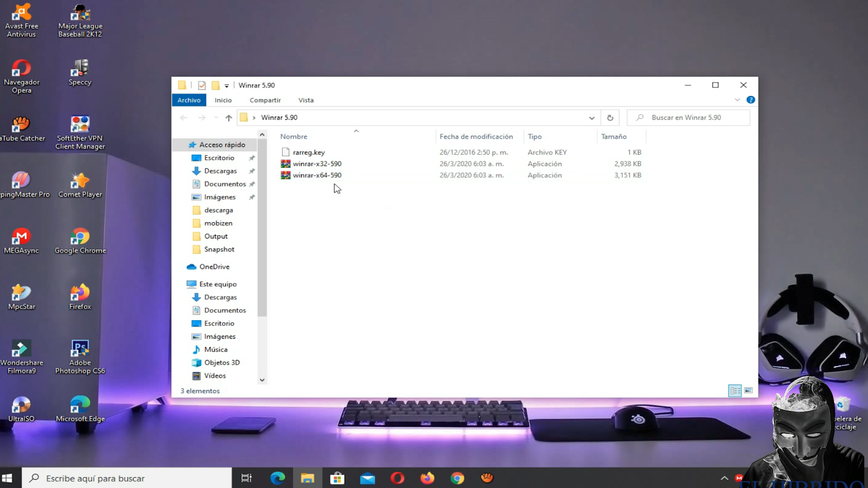
Task: Open MpcStar desktop shortcut
Action: point(22,297)
